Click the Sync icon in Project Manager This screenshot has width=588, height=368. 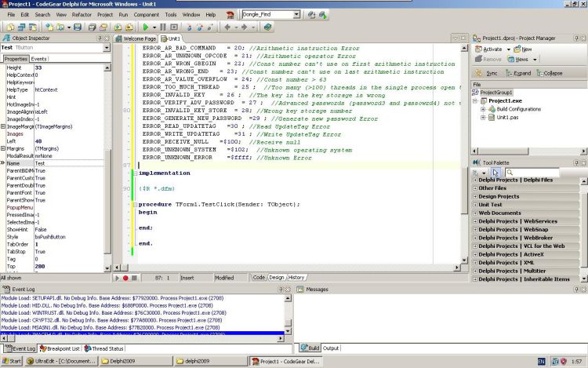pos(478,73)
